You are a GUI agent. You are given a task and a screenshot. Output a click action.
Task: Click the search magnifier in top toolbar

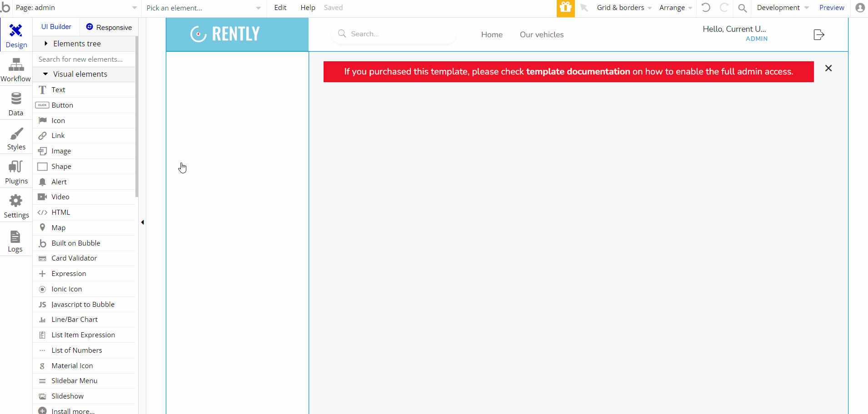point(743,8)
